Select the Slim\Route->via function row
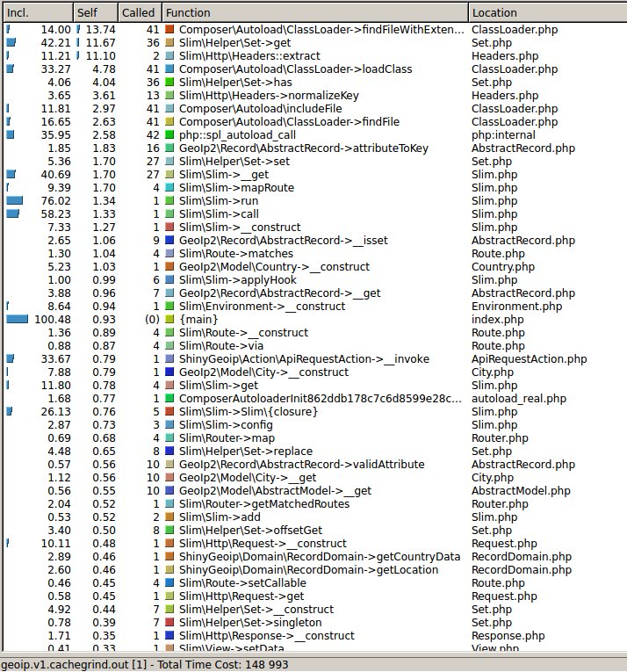The image size is (627, 672). tap(315, 346)
